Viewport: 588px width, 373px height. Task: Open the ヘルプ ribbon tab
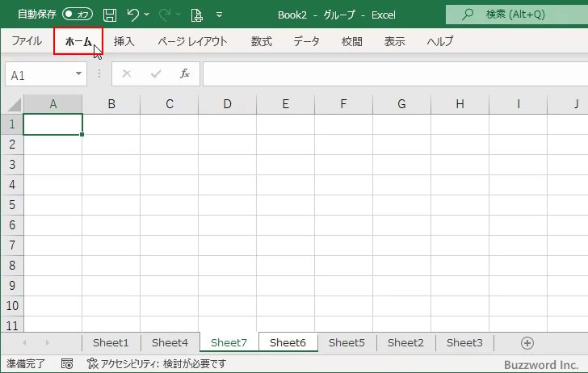(440, 41)
